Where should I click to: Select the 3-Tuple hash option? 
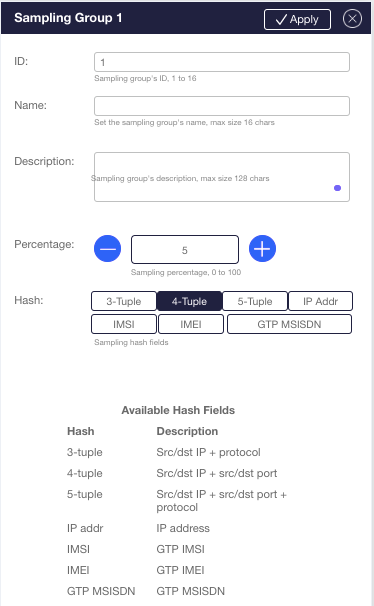point(124,301)
